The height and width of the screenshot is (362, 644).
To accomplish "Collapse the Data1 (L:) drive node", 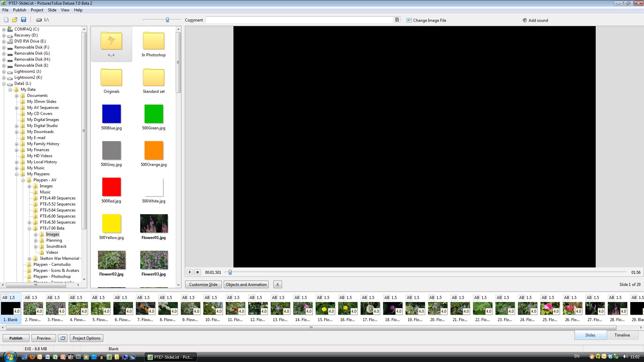I will (x=4, y=84).
